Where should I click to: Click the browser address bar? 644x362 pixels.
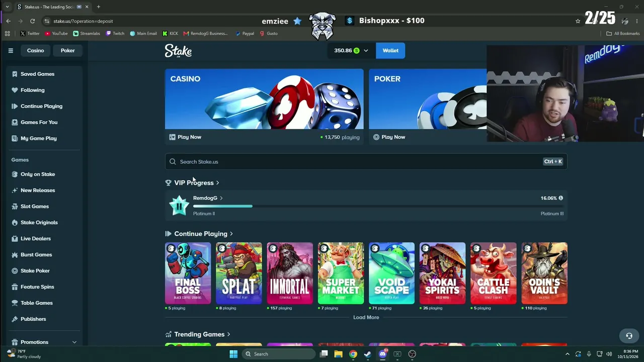[307, 21]
